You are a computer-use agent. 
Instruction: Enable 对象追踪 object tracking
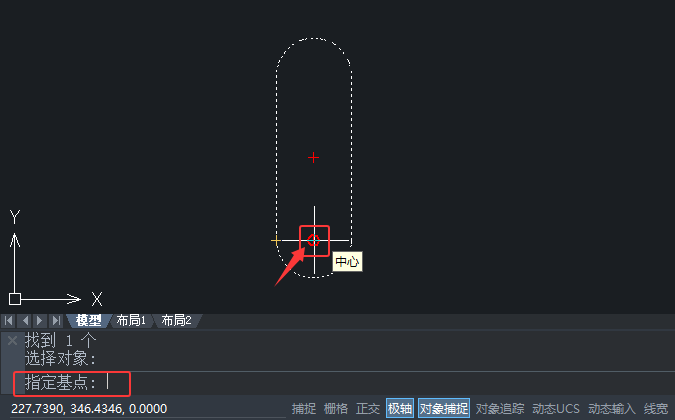(500, 408)
